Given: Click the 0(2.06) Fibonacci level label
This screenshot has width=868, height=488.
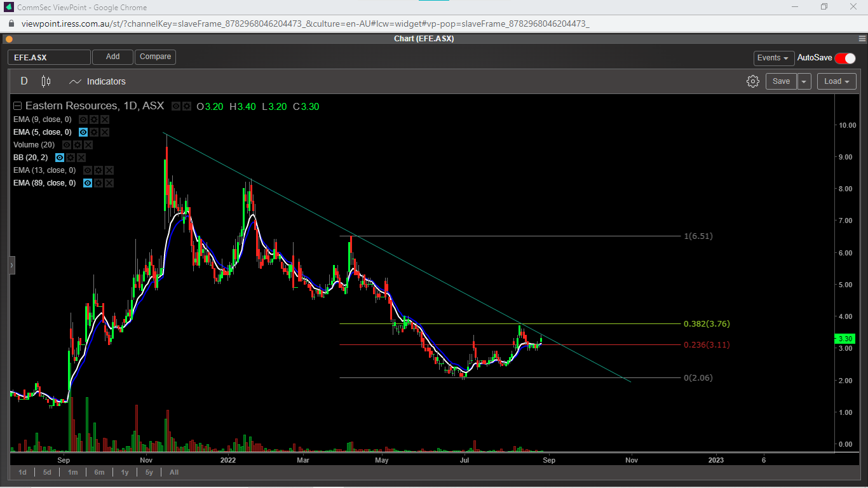Looking at the screenshot, I should pyautogui.click(x=698, y=378).
